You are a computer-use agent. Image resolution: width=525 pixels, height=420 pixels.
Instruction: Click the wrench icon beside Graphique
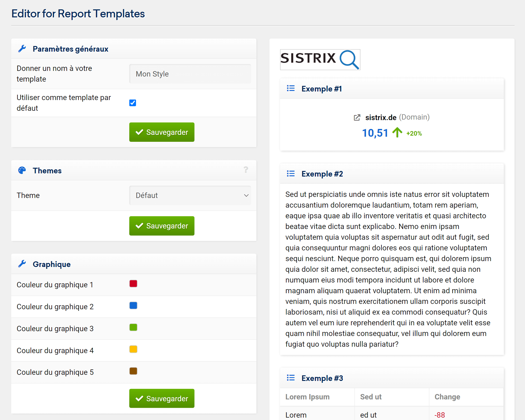pos(22,264)
